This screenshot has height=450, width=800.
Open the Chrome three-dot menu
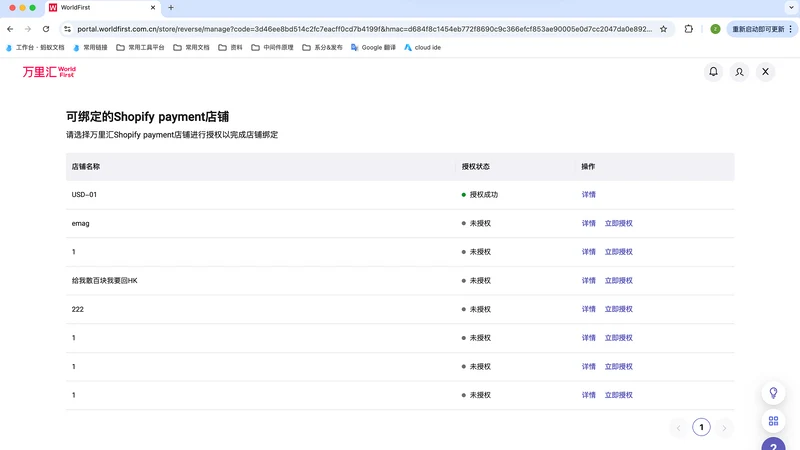(791, 29)
